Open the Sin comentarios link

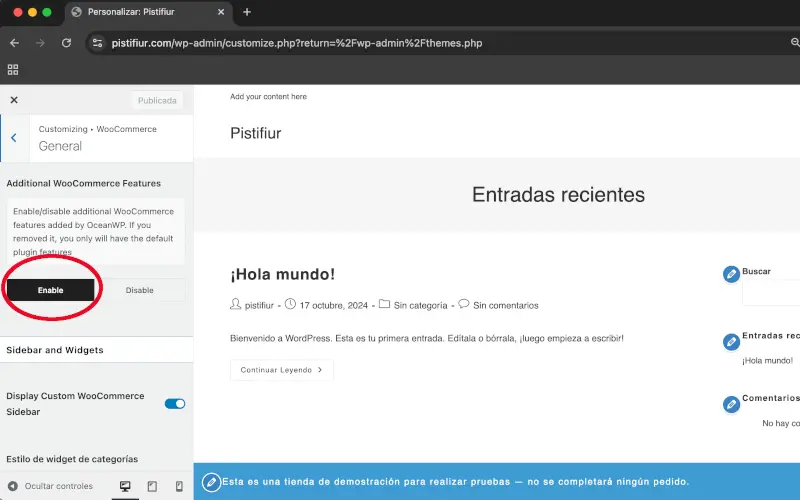click(x=506, y=305)
